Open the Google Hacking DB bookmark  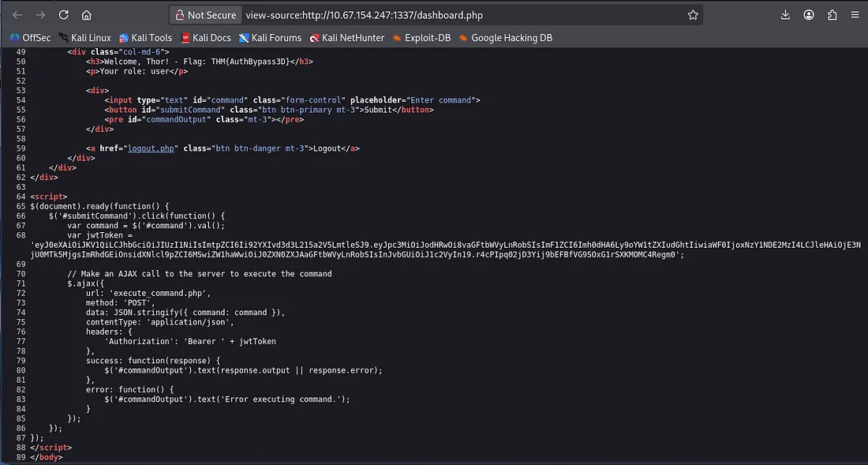505,37
